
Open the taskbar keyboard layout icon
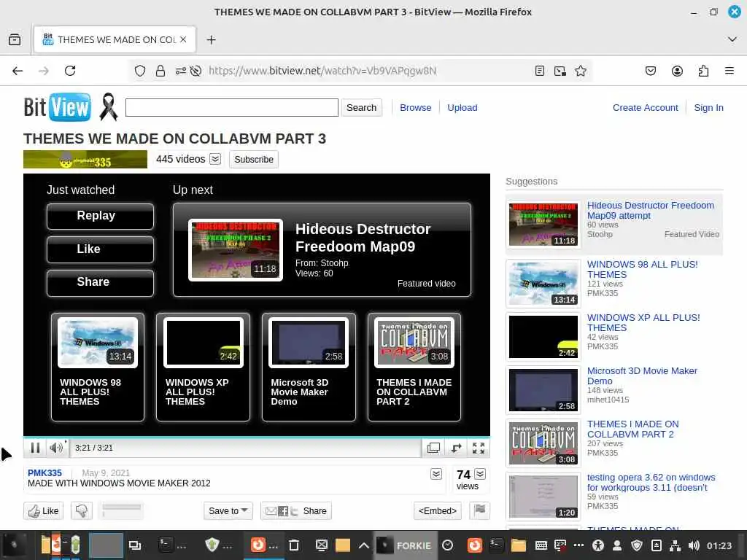point(541,545)
